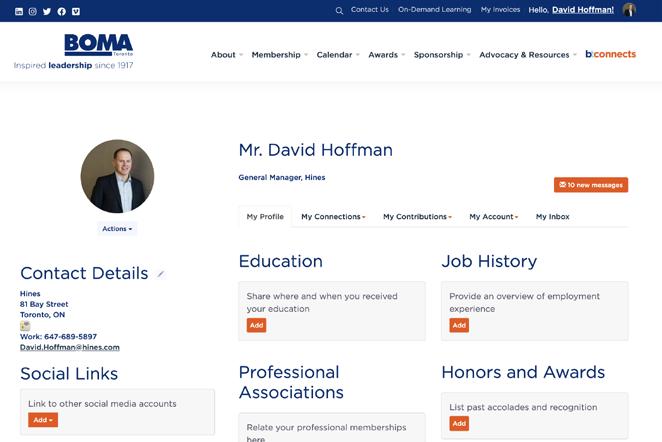Image resolution: width=662 pixels, height=442 pixels.
Task: Open the LinkedIn social icon
Action: [x=19, y=11]
